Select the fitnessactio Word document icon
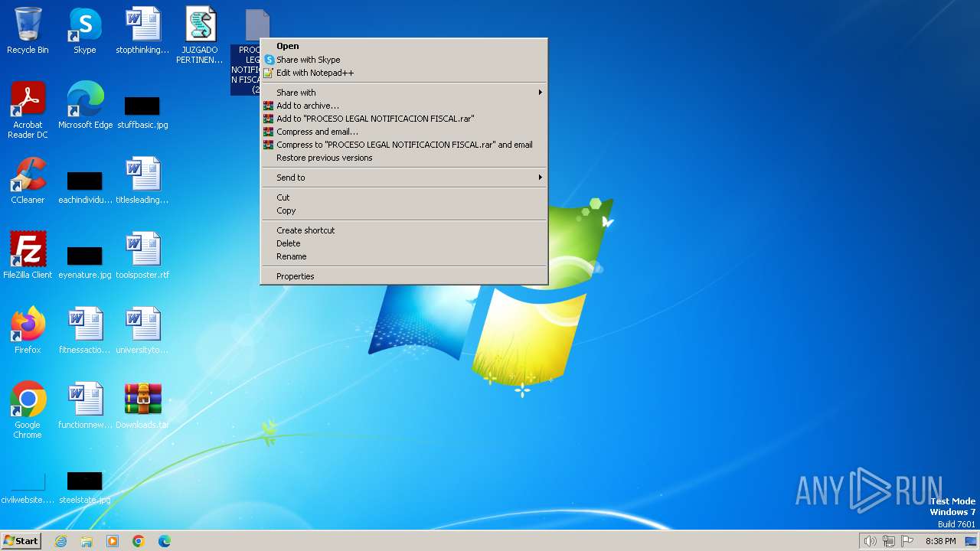Image resolution: width=980 pixels, height=551 pixels. (85, 331)
